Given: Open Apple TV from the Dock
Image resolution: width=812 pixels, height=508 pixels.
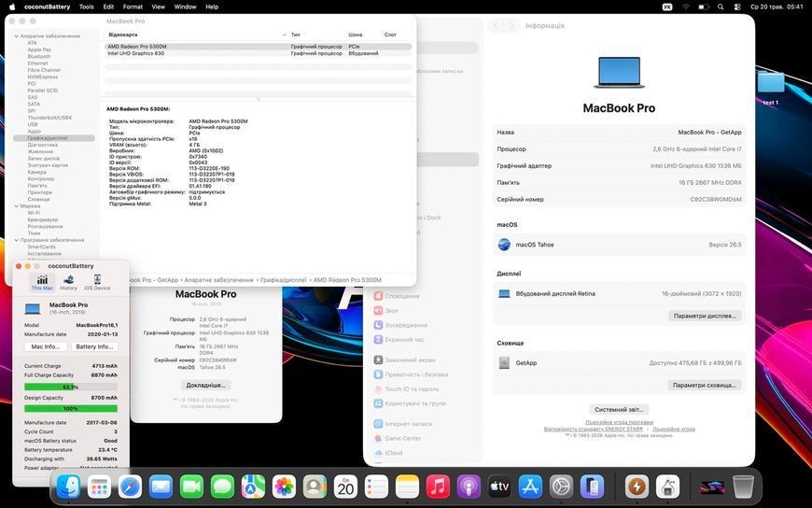Looking at the screenshot, I should pyautogui.click(x=499, y=487).
